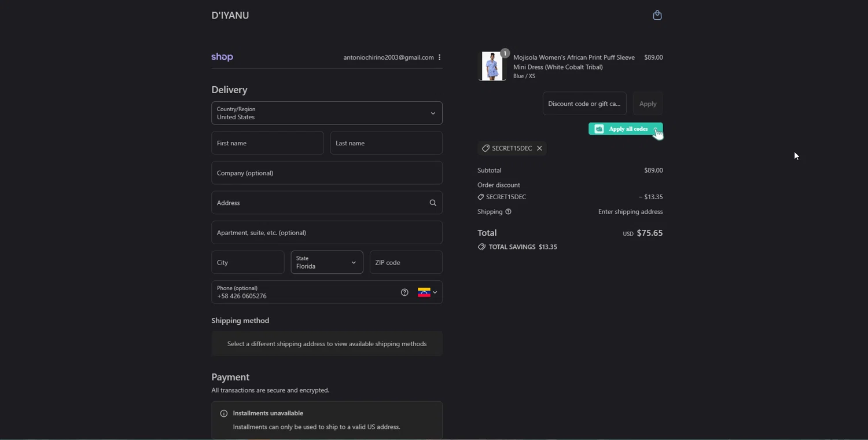Click the shipping info question mark icon

click(509, 212)
